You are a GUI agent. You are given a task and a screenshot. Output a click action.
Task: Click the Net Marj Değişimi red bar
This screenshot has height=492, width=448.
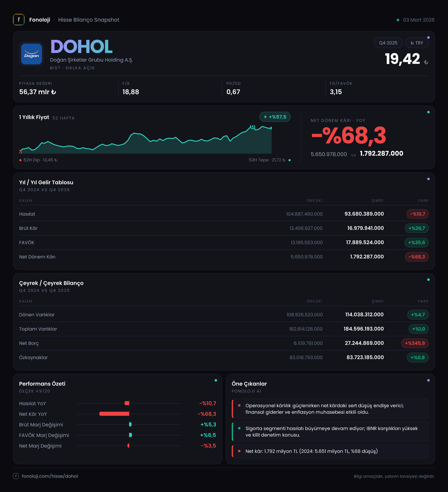click(x=128, y=446)
